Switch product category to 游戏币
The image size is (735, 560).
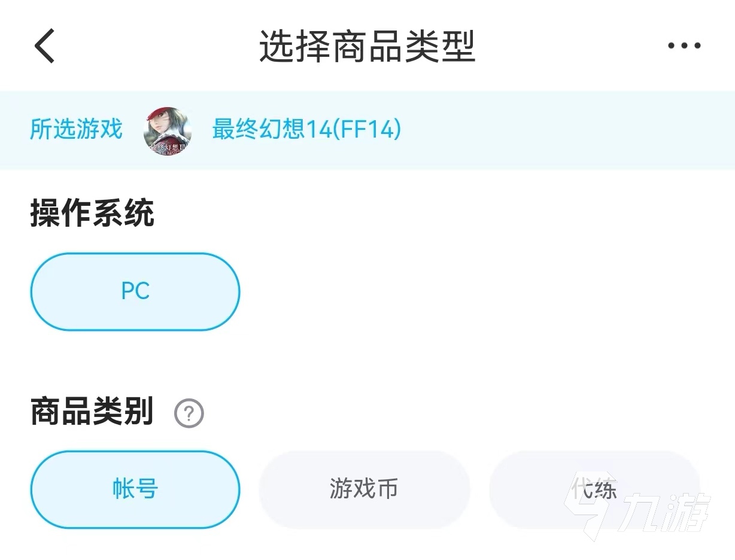pyautogui.click(x=364, y=489)
